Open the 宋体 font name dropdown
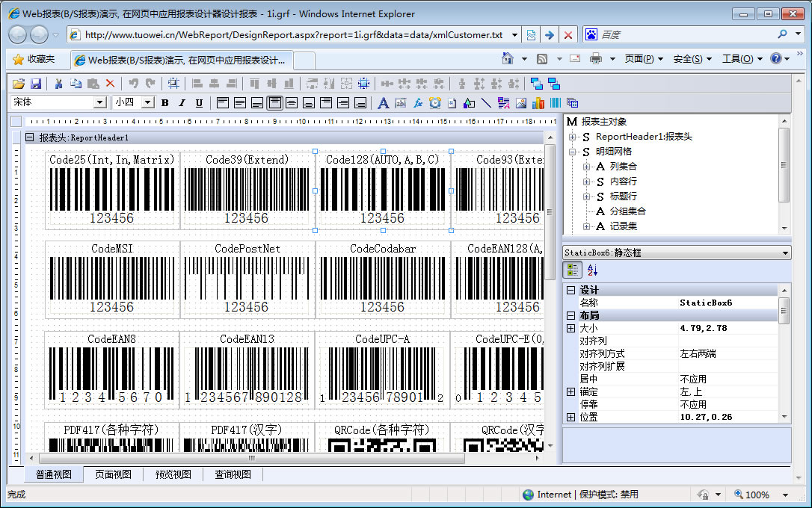 99,102
